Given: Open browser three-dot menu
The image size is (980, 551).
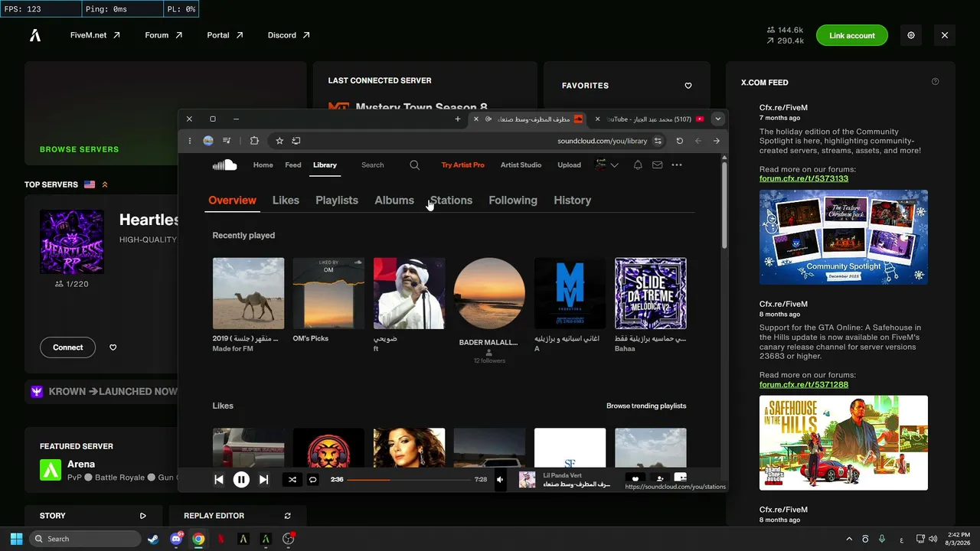Looking at the screenshot, I should tap(189, 141).
